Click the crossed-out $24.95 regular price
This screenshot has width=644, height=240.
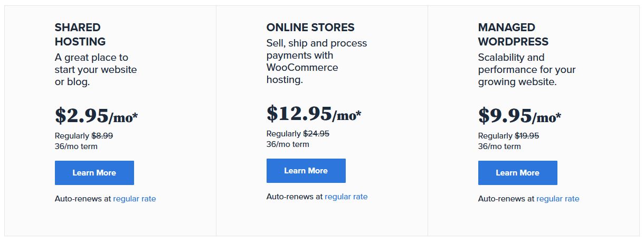click(316, 134)
